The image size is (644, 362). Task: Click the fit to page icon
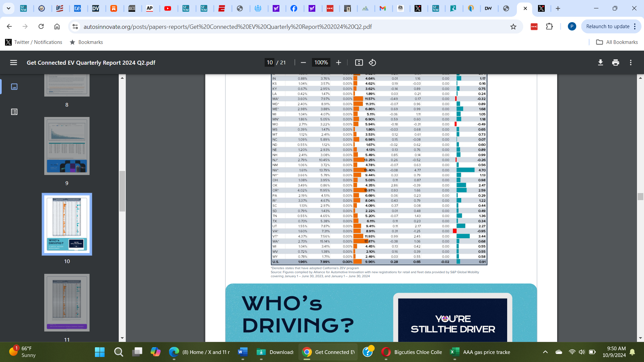point(359,63)
